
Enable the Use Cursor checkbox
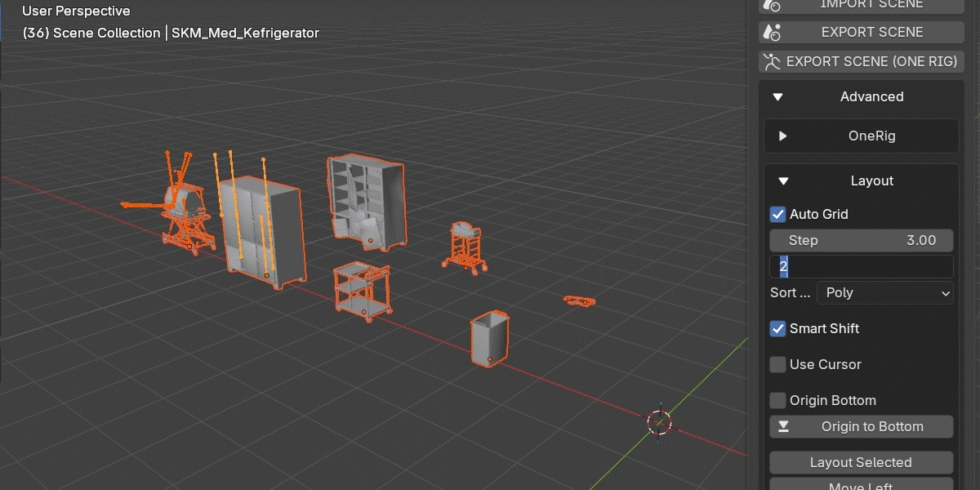click(778, 364)
